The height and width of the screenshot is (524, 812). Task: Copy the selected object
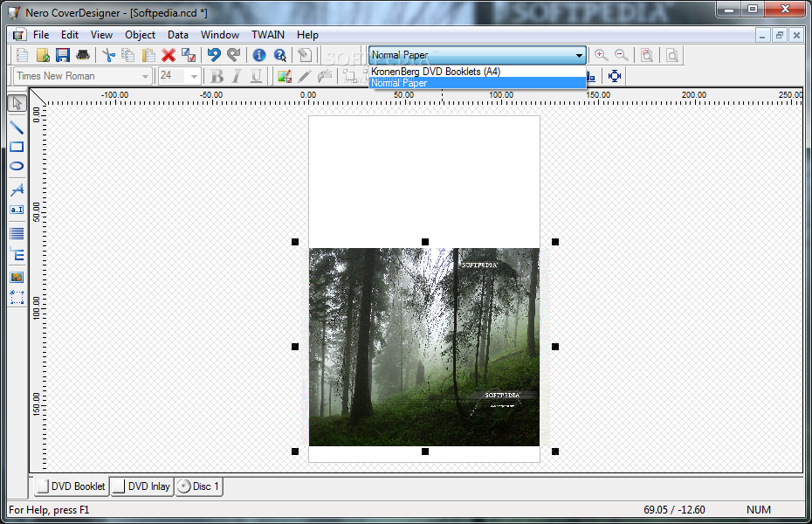tap(127, 55)
